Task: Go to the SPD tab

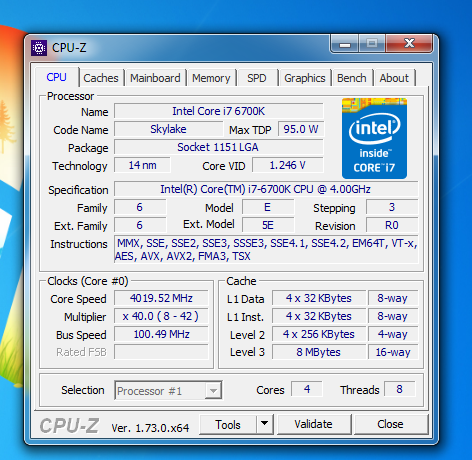Action: 257,78
